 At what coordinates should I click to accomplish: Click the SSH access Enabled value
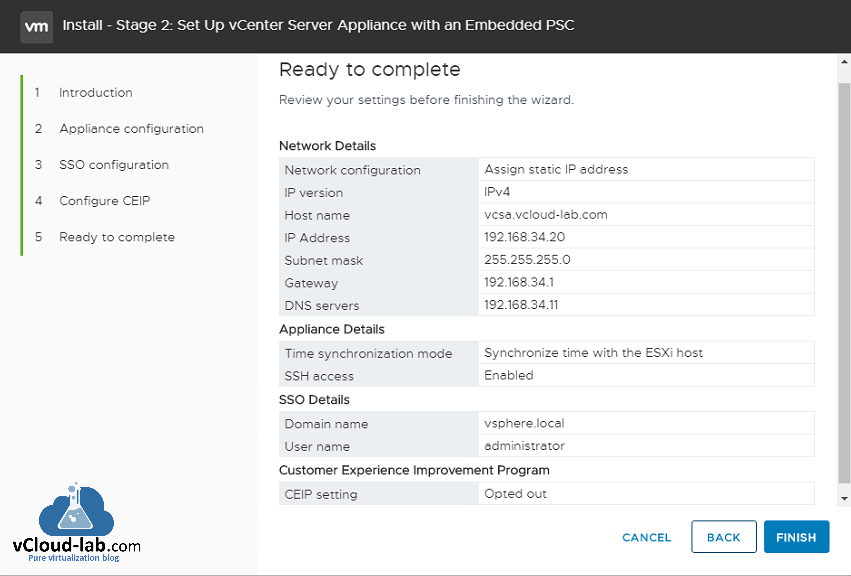click(x=508, y=376)
